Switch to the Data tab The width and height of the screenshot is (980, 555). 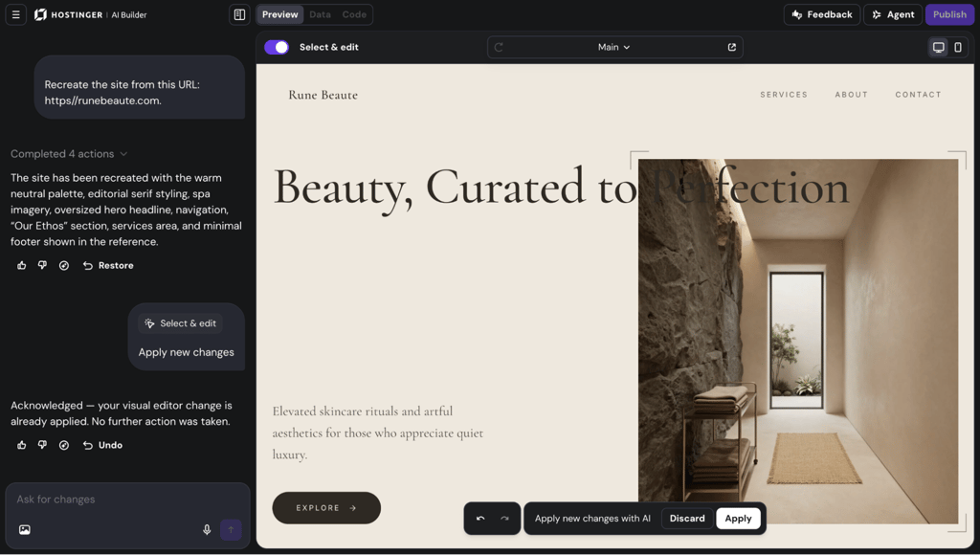320,14
